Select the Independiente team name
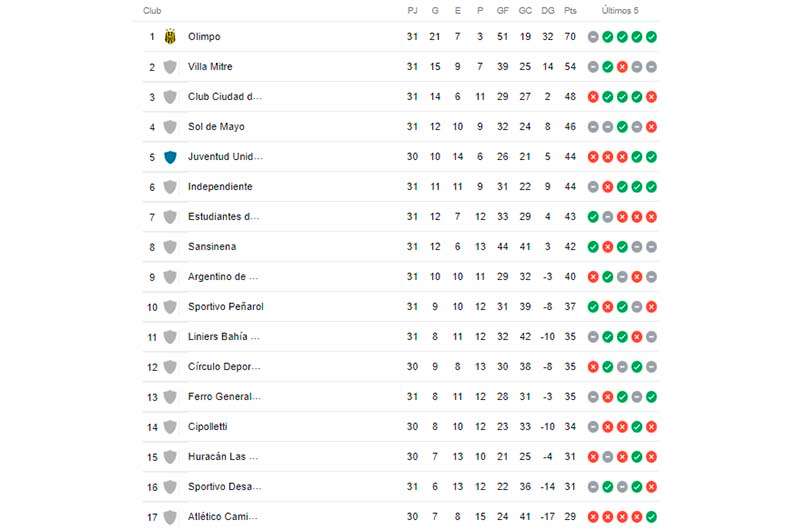The image size is (800, 530). [x=220, y=187]
